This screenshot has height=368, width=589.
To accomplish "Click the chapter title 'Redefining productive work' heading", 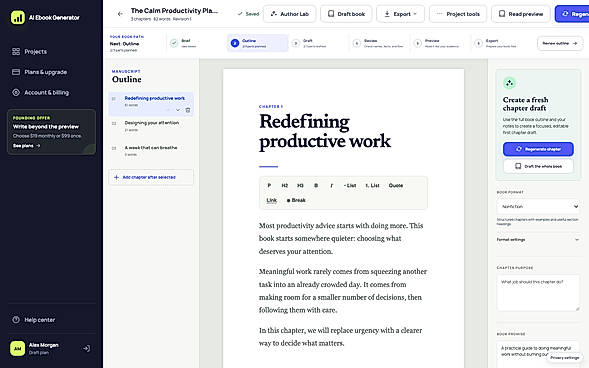I will click(325, 131).
